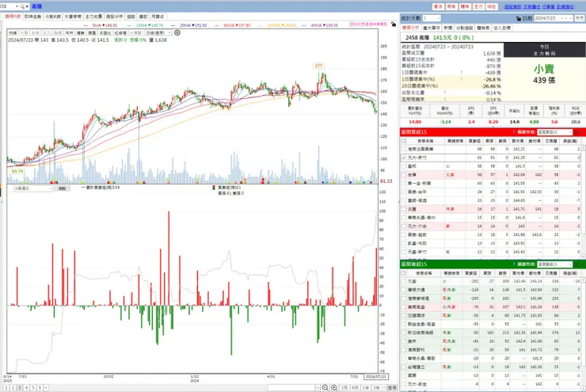This screenshot has width=586, height=392.
Task: Check the 富邦 broker checkbox in buy list
Action: 404,166
